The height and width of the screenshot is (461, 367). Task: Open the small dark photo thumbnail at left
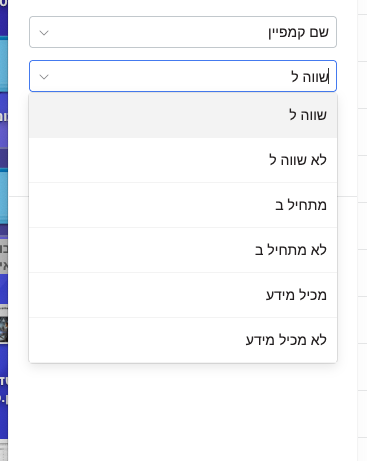[4, 325]
